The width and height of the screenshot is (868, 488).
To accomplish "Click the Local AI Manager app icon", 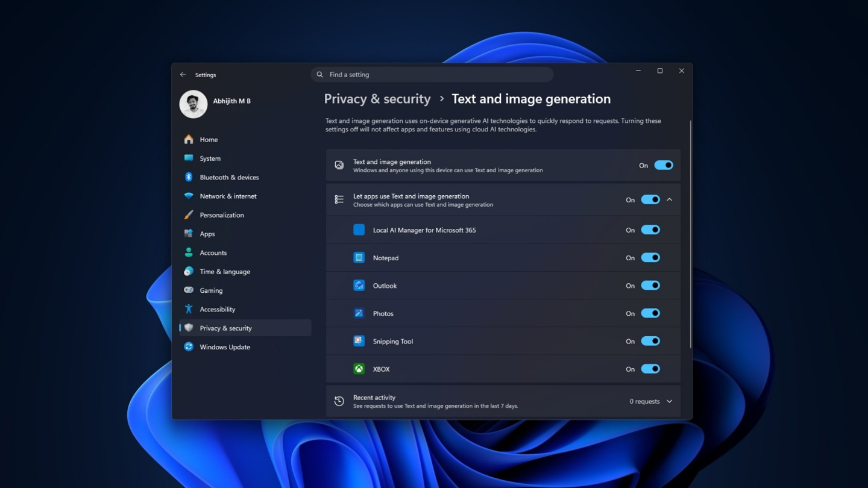I will click(x=359, y=230).
